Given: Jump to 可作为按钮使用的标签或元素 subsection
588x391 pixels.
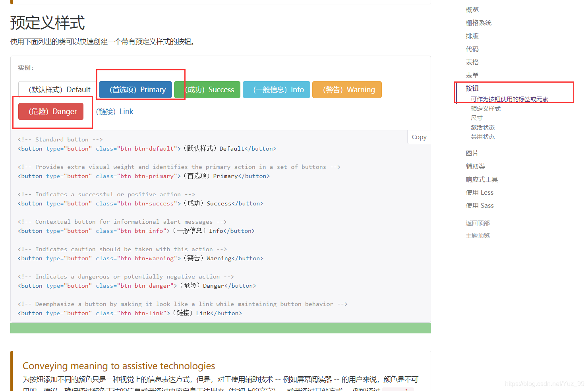Looking at the screenshot, I should 509,99.
